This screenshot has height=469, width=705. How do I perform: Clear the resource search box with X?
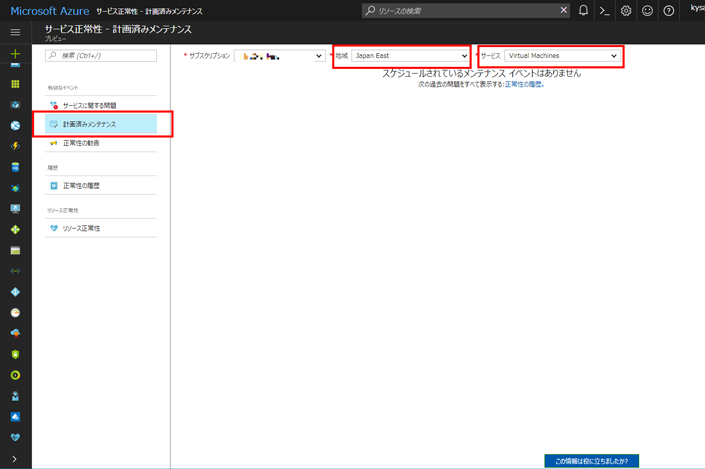563,10
